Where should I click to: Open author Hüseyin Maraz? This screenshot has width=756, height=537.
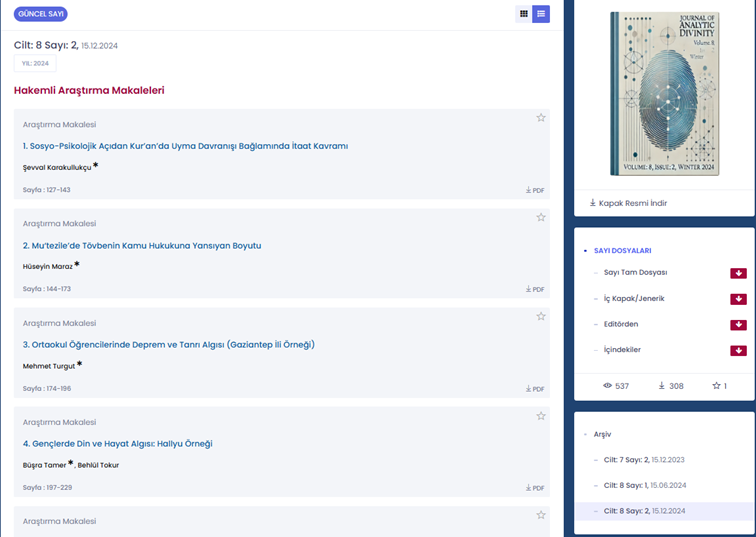coord(48,267)
